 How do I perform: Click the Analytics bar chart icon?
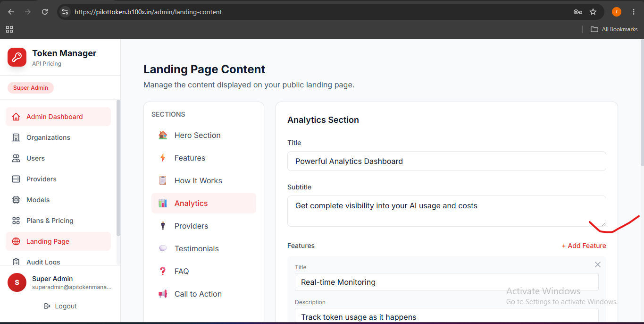tap(163, 203)
